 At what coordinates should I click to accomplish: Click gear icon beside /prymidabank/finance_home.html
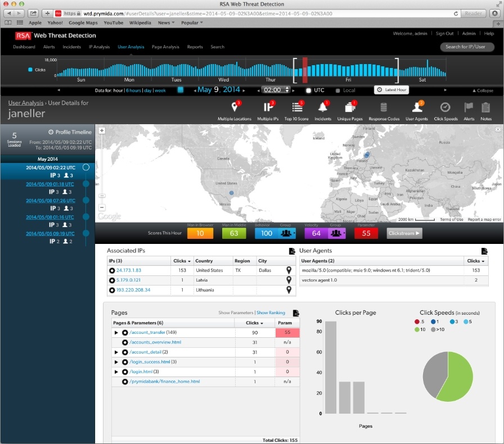125,382
